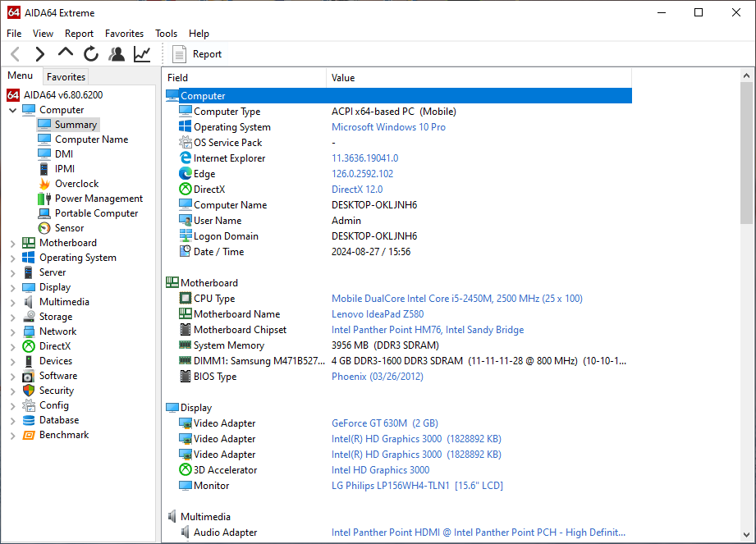
Task: Click the Network icon in sidebar tree
Action: tap(29, 331)
